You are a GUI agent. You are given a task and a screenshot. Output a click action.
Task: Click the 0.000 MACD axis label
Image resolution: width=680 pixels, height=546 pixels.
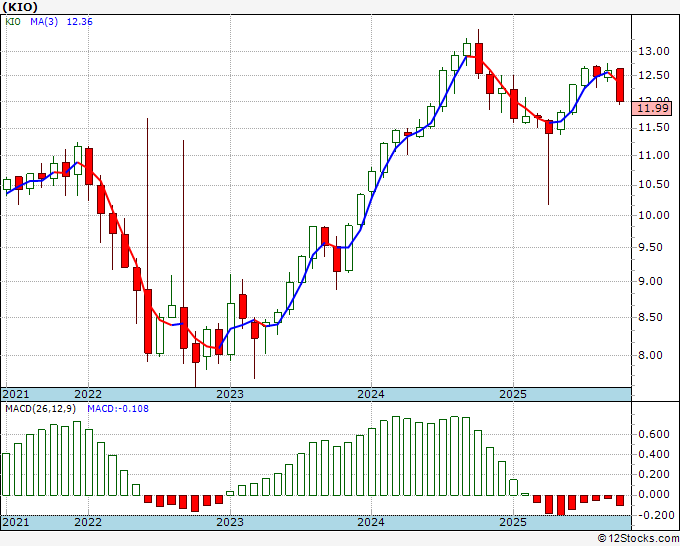click(654, 494)
